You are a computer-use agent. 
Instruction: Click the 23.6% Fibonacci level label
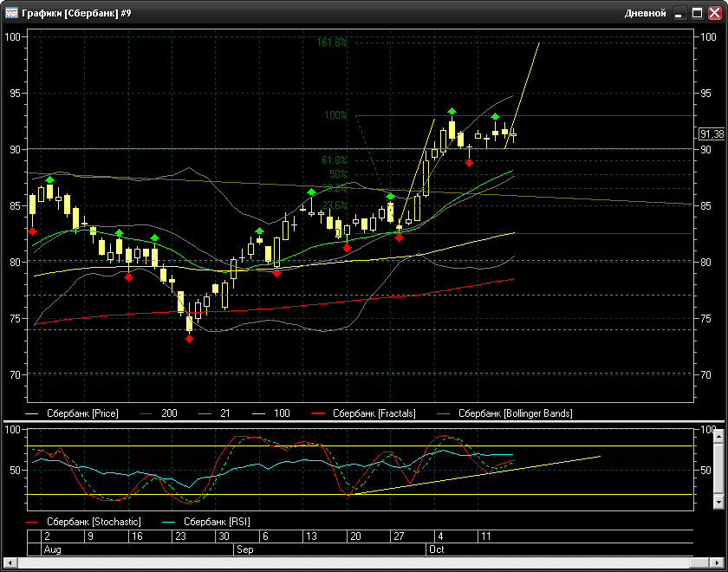335,205
